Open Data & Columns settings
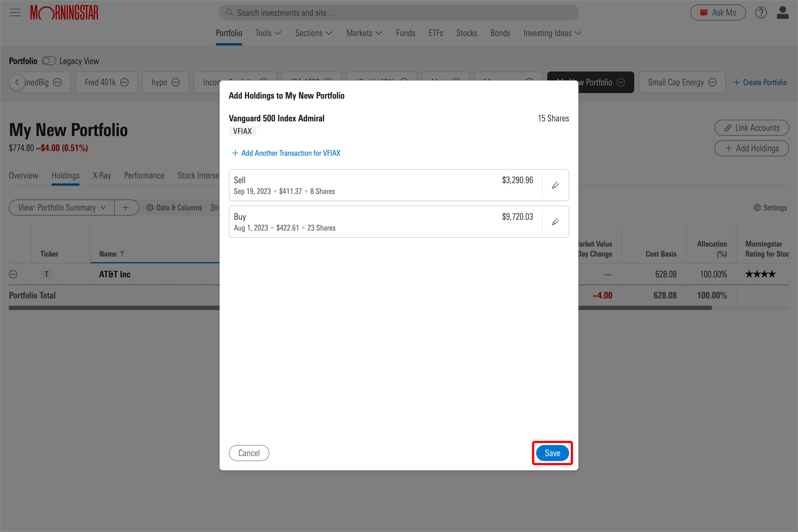This screenshot has height=532, width=798. 174,208
